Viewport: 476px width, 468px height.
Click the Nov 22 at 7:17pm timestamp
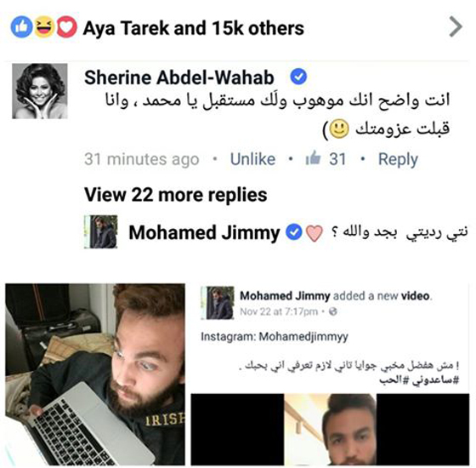click(x=279, y=311)
